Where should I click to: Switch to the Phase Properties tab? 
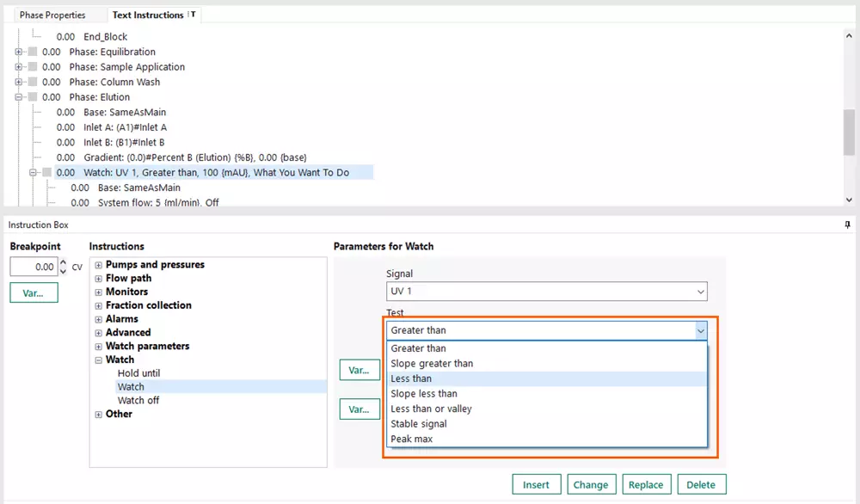[x=52, y=14]
